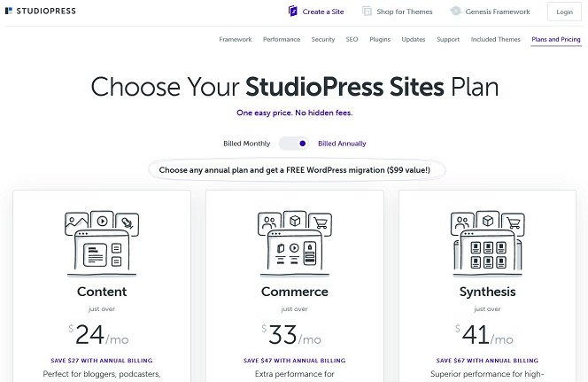Click the Synthesis plan illustration
Screen dimensions: 588x382
pyautogui.click(x=488, y=243)
